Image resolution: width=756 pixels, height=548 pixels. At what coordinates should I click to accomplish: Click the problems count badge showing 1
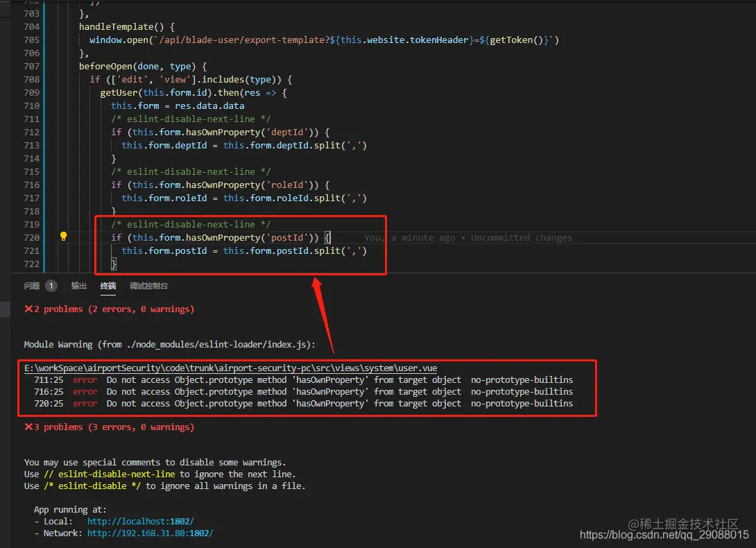(51, 286)
